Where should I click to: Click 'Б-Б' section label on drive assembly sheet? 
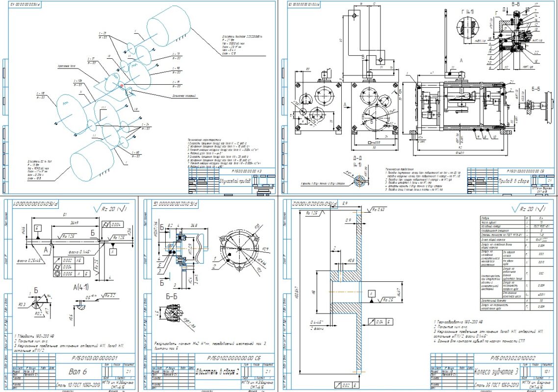pos(535,89)
